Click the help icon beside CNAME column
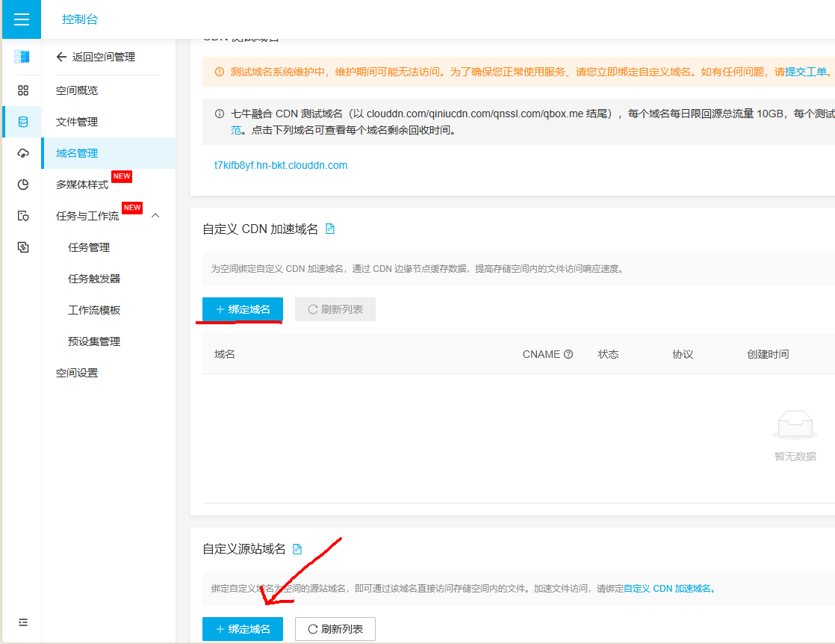This screenshot has width=835, height=644. click(x=568, y=354)
